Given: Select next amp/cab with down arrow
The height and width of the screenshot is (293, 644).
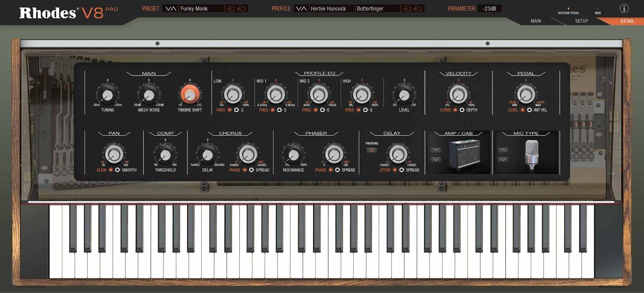Looking at the screenshot, I should click(x=436, y=160).
